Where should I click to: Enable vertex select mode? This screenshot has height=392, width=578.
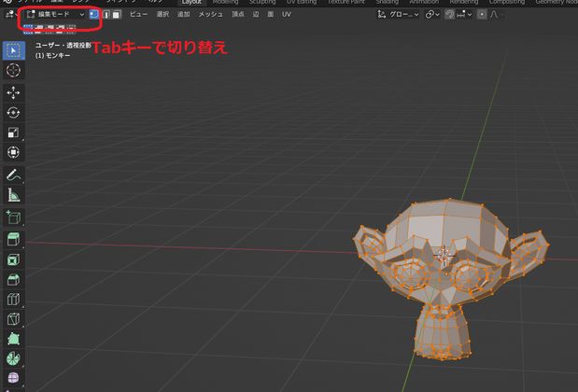(94, 14)
